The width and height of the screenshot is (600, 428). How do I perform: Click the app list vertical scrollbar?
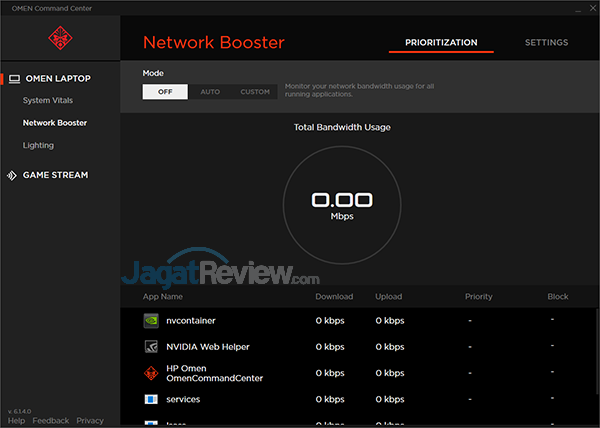click(x=595, y=350)
